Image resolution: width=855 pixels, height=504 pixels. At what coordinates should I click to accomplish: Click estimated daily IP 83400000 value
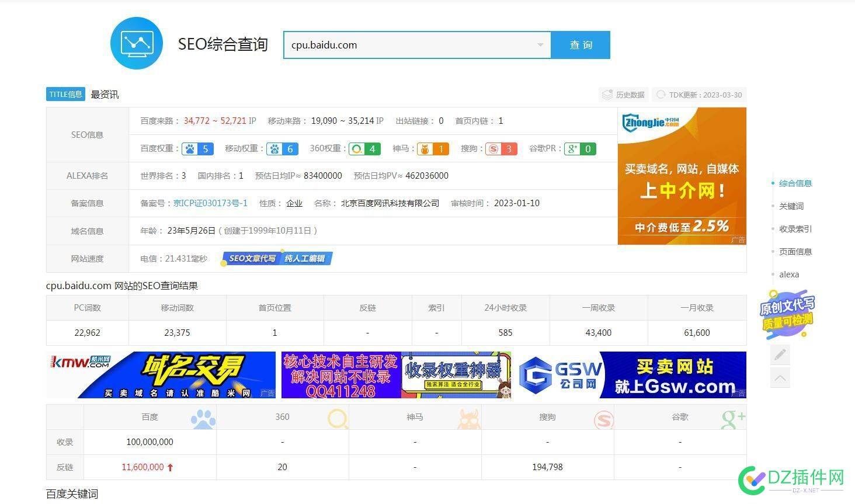pos(323,176)
